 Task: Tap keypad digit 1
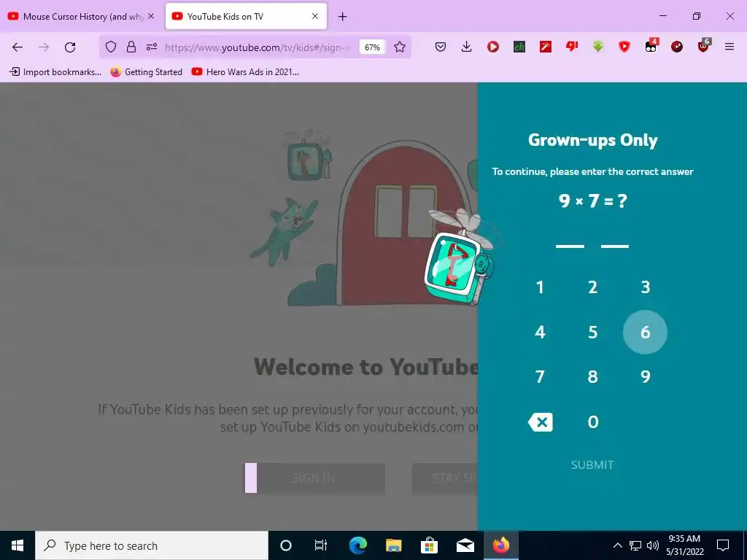tap(540, 287)
